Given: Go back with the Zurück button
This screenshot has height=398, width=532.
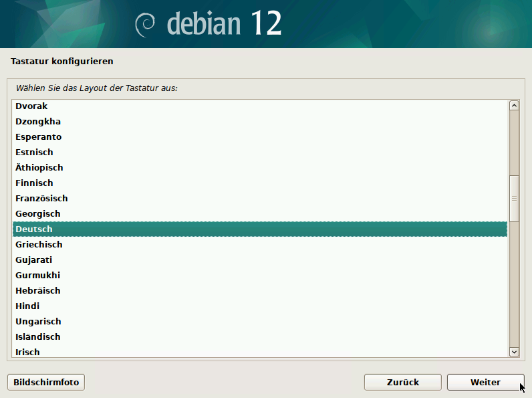Looking at the screenshot, I should point(403,382).
